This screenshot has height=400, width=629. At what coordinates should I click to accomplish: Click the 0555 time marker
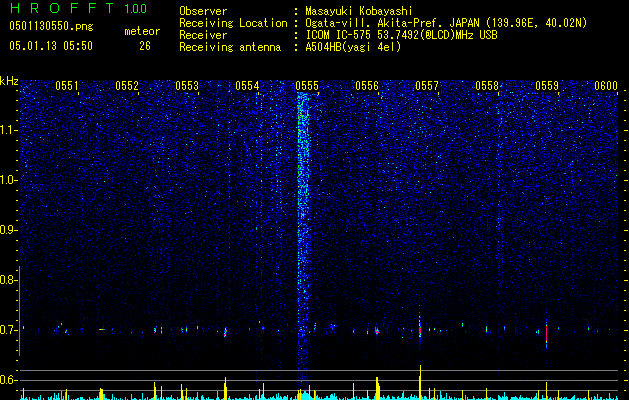point(307,86)
